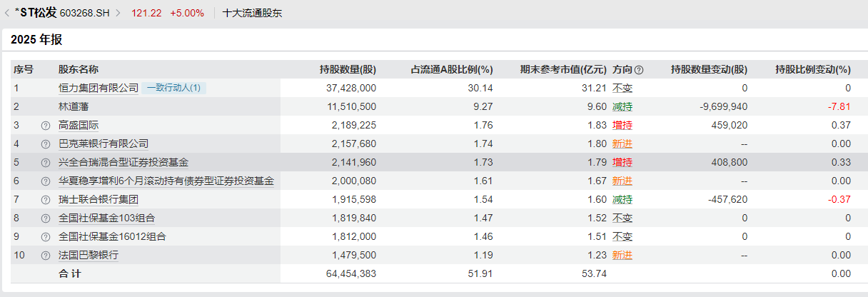This screenshot has height=297, width=868.
Task: Open shareholder 林道藩 details
Action: coord(74,107)
